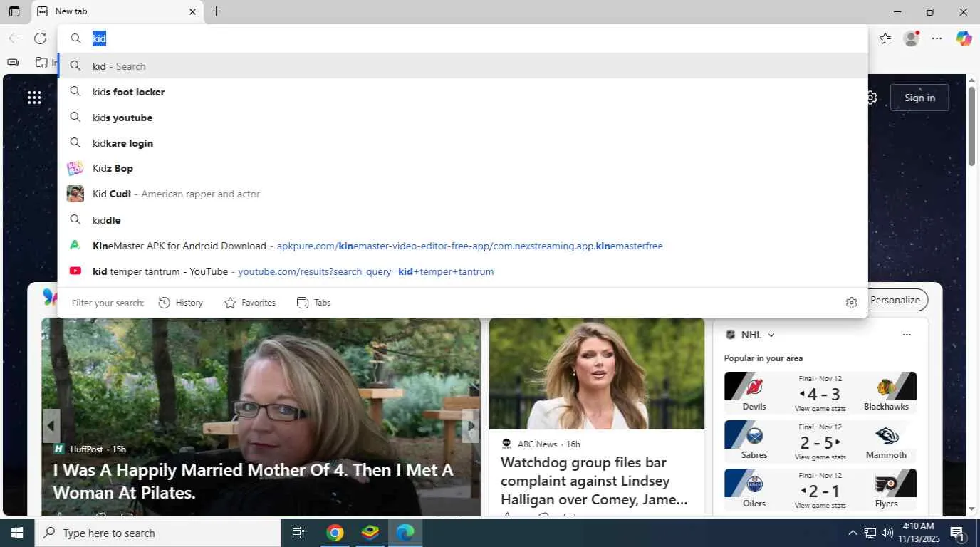Open the Favorites star icon in toolbar
The image size is (980, 547).
885,38
